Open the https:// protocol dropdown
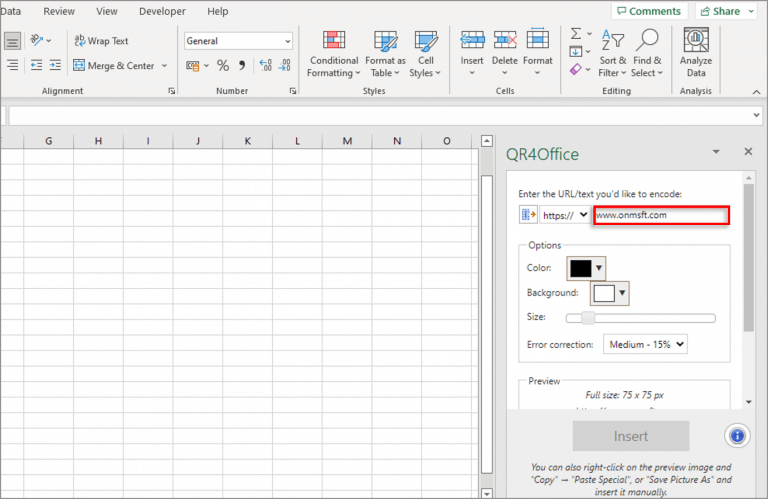768x499 pixels. (x=565, y=215)
